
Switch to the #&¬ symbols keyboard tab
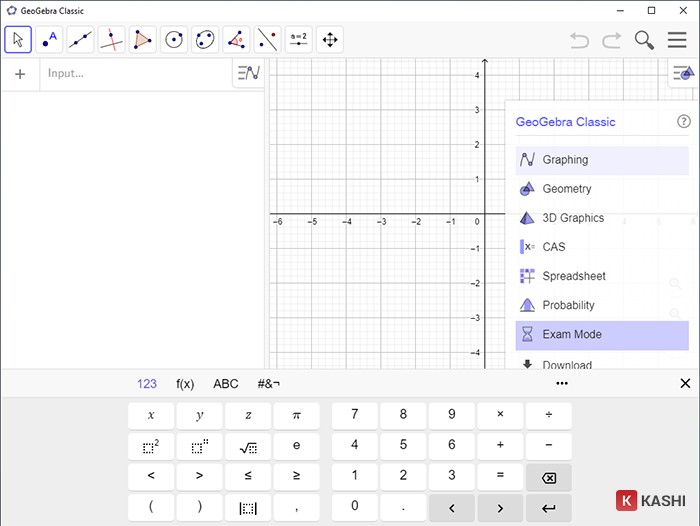tap(268, 384)
